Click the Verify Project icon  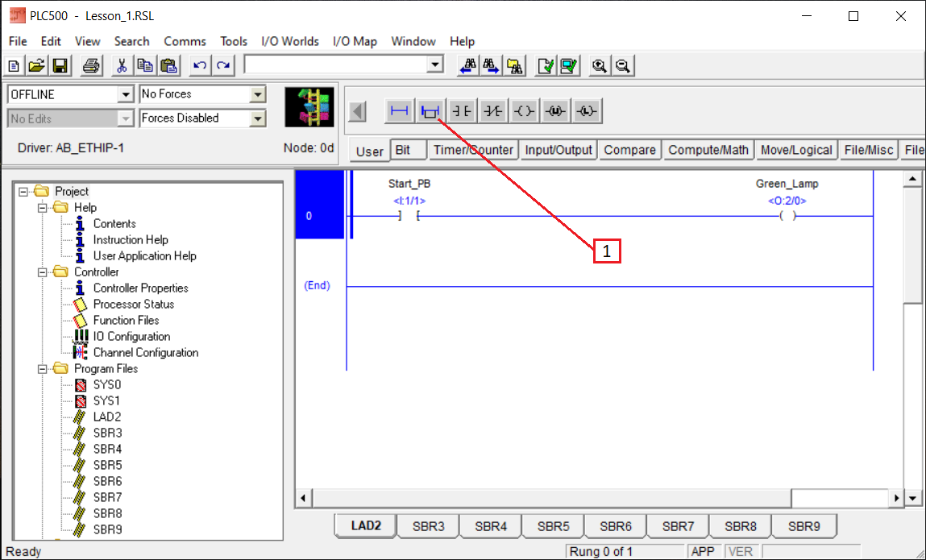[569, 65]
